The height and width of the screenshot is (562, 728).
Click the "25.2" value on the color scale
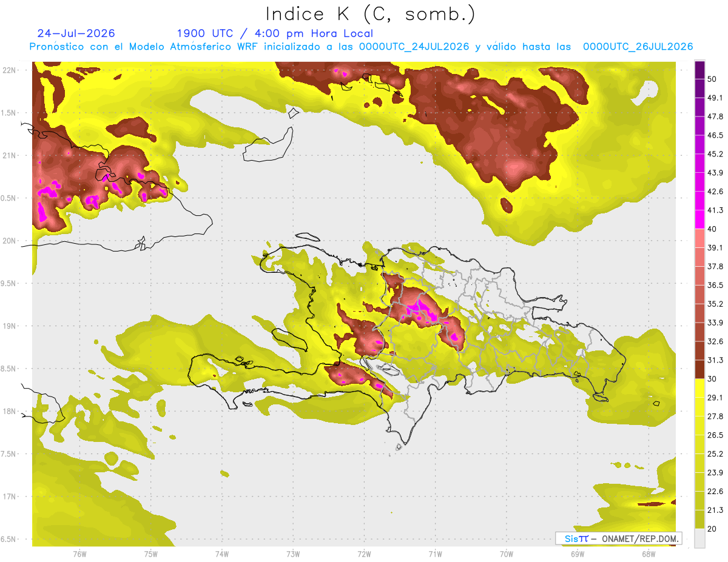[x=715, y=454]
